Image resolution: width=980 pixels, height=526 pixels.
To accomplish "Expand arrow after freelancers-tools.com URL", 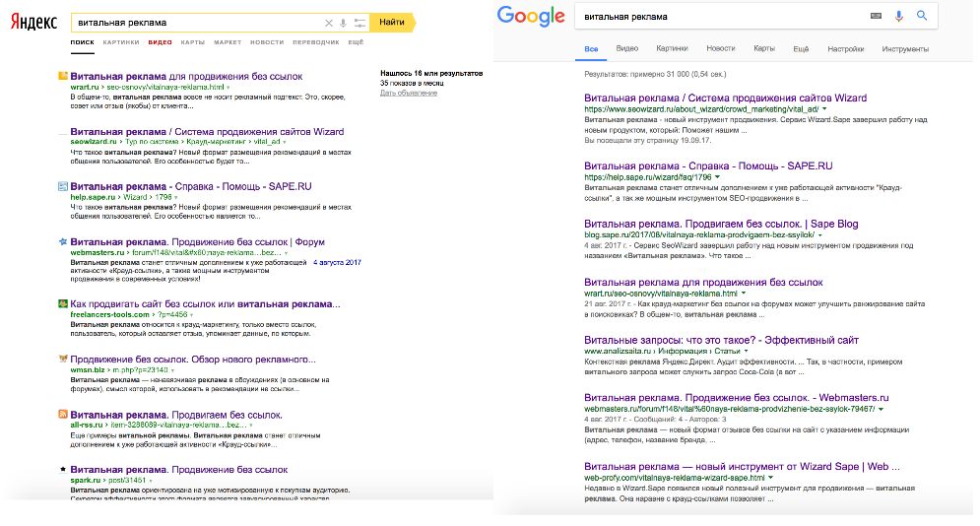I will pos(191,315).
